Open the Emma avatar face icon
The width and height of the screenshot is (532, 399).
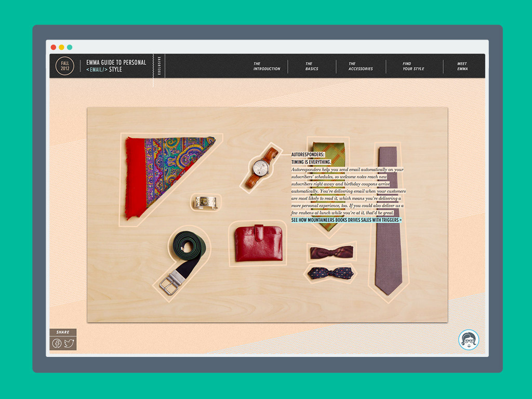(469, 340)
